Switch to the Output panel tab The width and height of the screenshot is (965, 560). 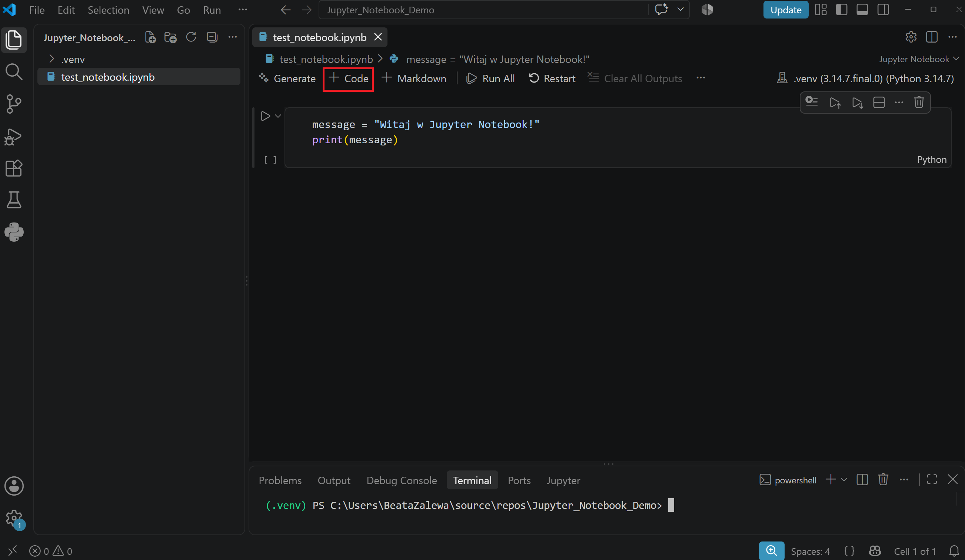tap(333, 480)
